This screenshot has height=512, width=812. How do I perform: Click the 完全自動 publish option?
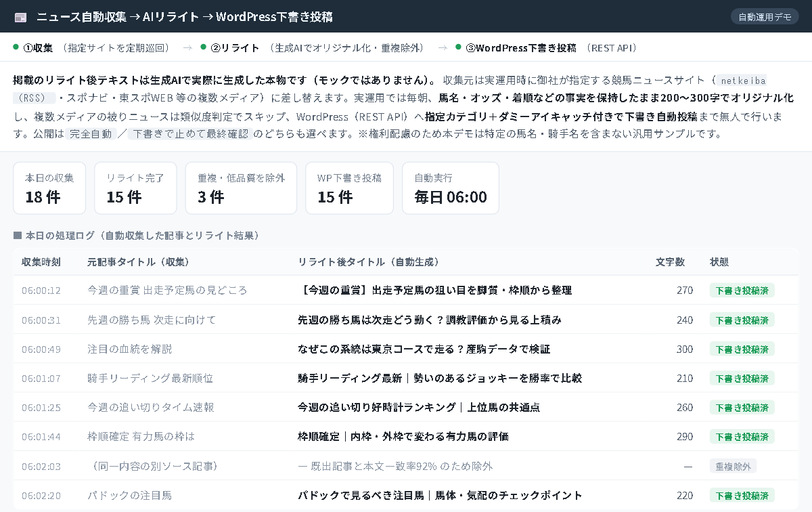[91, 134]
